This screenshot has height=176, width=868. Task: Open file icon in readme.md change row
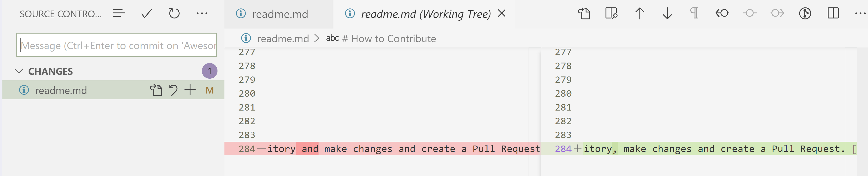point(156,90)
